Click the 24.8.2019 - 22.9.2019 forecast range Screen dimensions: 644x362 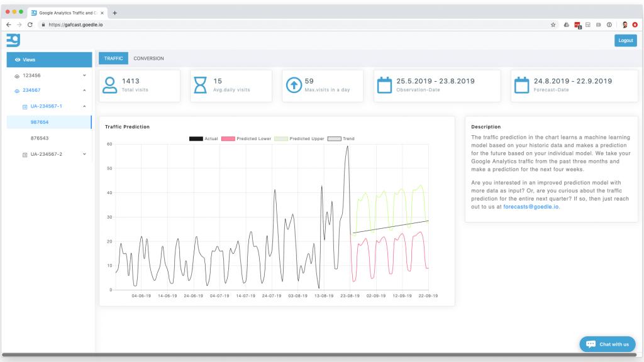click(x=573, y=81)
